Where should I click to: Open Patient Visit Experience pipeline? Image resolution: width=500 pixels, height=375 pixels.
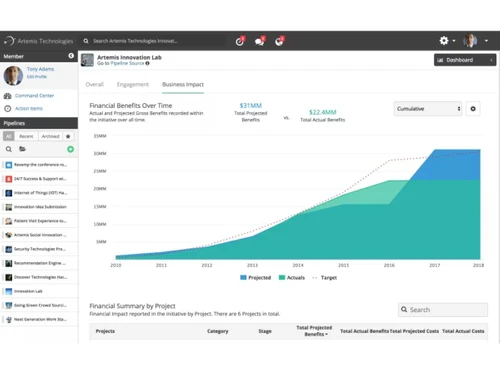pyautogui.click(x=40, y=221)
